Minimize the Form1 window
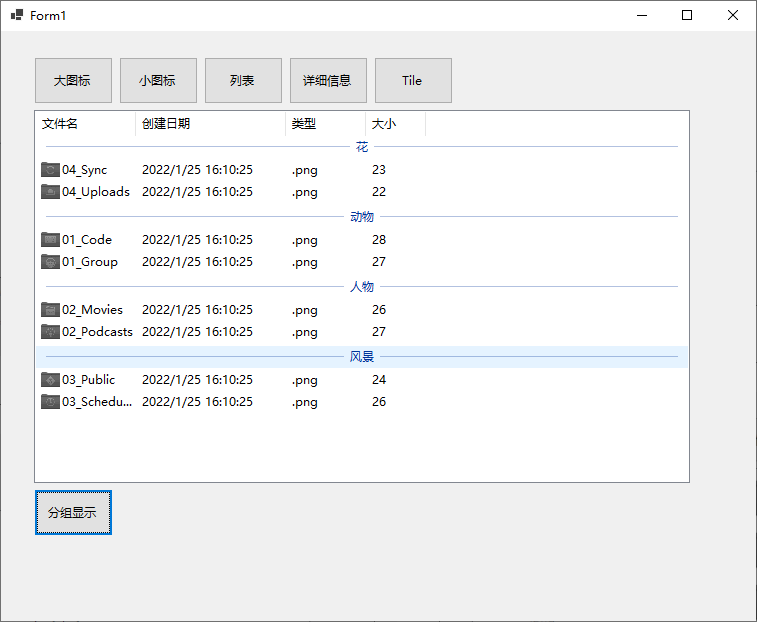 [x=642, y=15]
